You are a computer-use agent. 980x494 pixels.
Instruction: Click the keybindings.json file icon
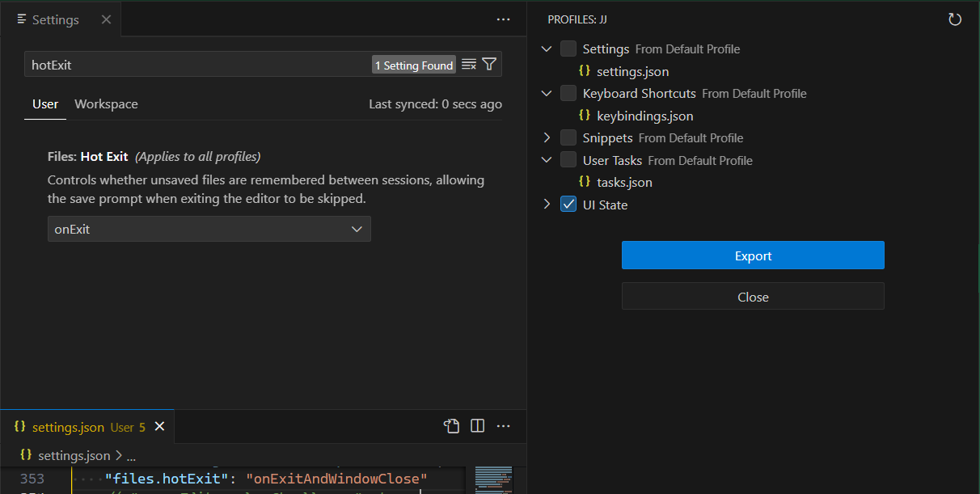coord(585,116)
